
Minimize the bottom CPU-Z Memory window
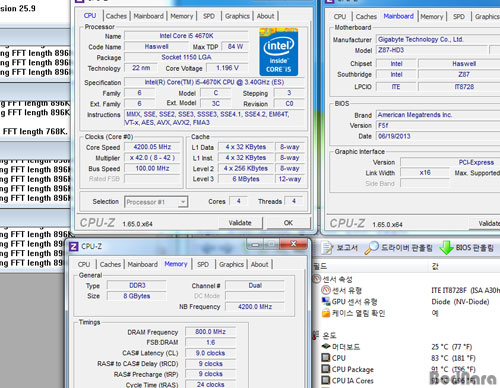tap(255, 244)
